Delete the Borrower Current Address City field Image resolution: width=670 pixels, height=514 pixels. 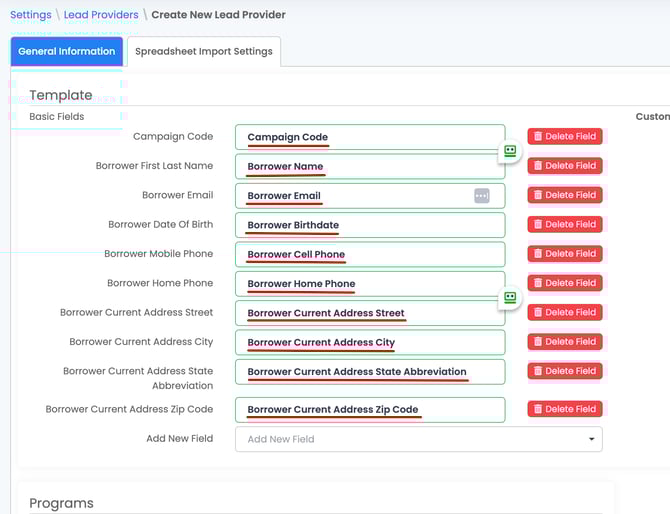point(565,342)
